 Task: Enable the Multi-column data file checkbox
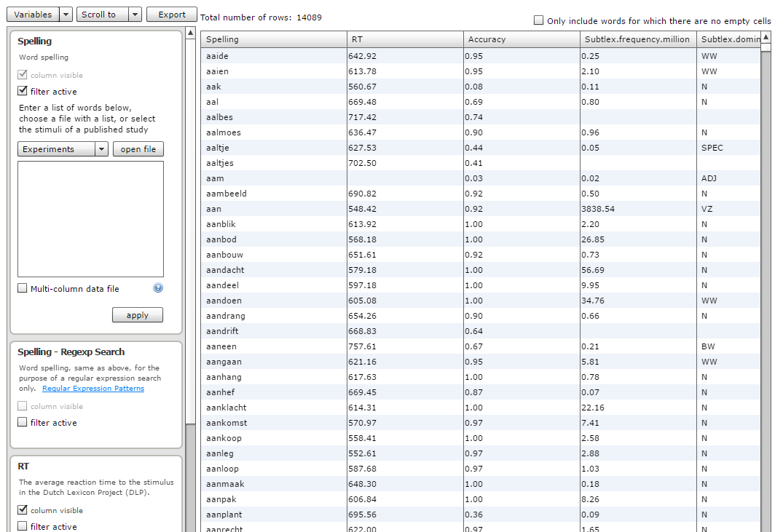coord(23,289)
